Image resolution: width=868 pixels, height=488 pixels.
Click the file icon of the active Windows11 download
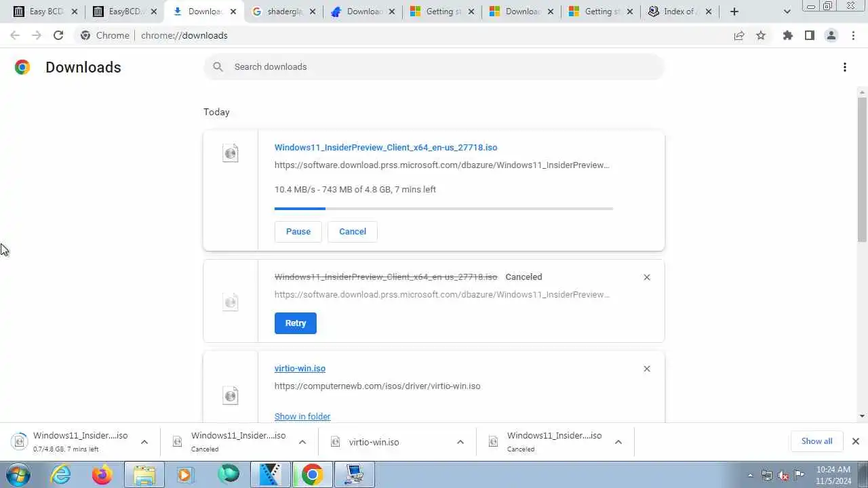click(231, 153)
